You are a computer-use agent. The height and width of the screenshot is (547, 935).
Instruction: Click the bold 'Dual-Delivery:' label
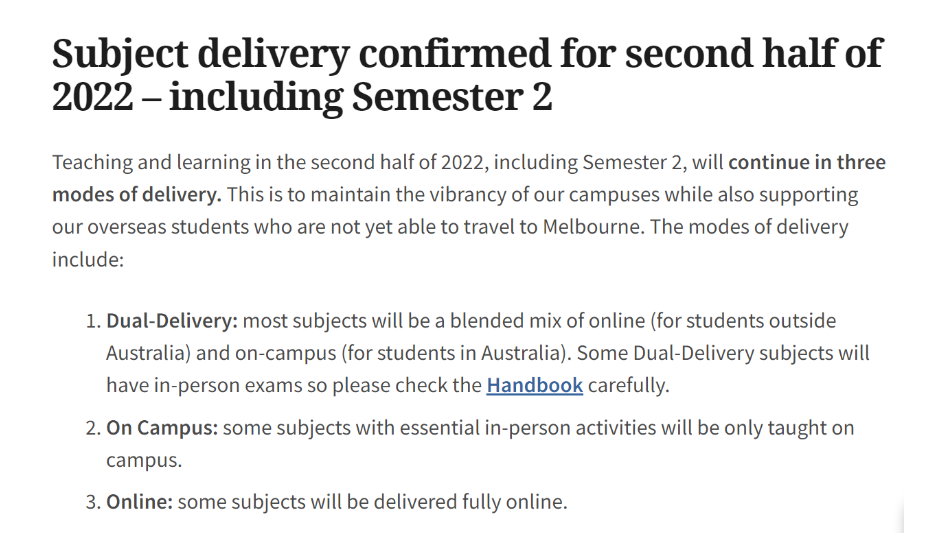click(x=172, y=321)
